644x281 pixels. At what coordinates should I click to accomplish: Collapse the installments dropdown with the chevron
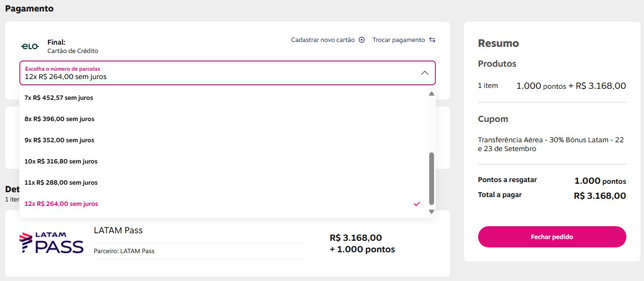coord(424,72)
